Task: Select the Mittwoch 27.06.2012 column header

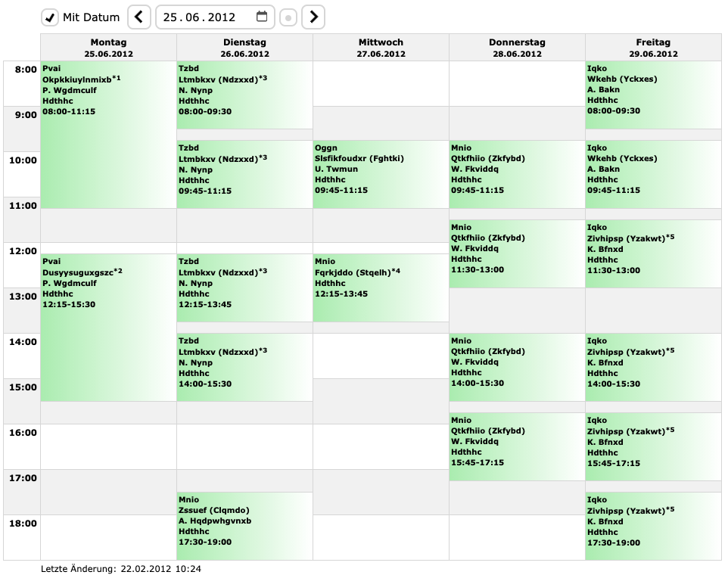Action: pyautogui.click(x=380, y=48)
